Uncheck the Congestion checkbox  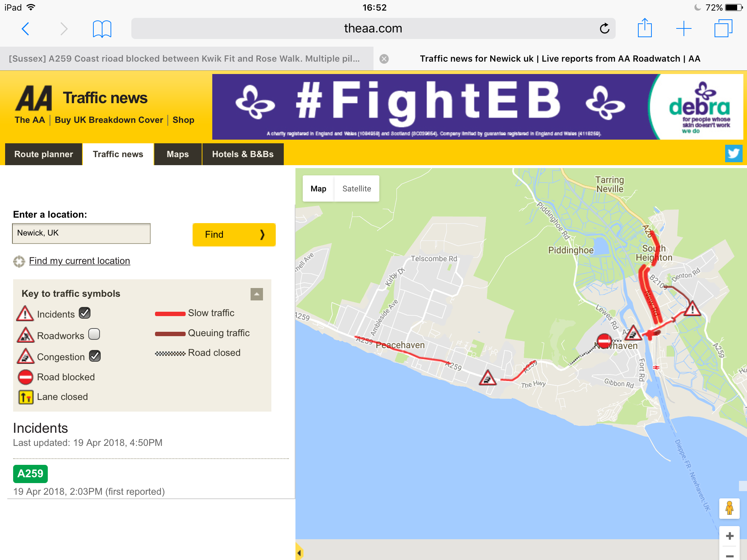(95, 356)
